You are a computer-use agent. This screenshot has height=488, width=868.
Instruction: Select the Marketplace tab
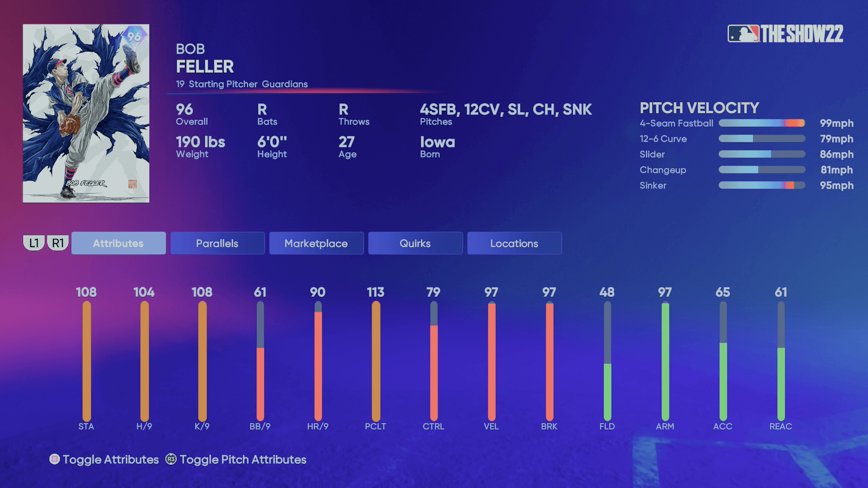pos(316,243)
